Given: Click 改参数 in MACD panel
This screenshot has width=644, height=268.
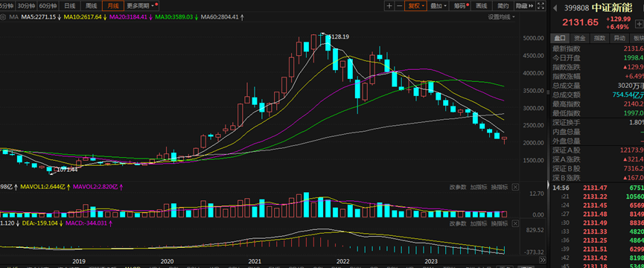Looking at the screenshot, I should click(x=458, y=223).
